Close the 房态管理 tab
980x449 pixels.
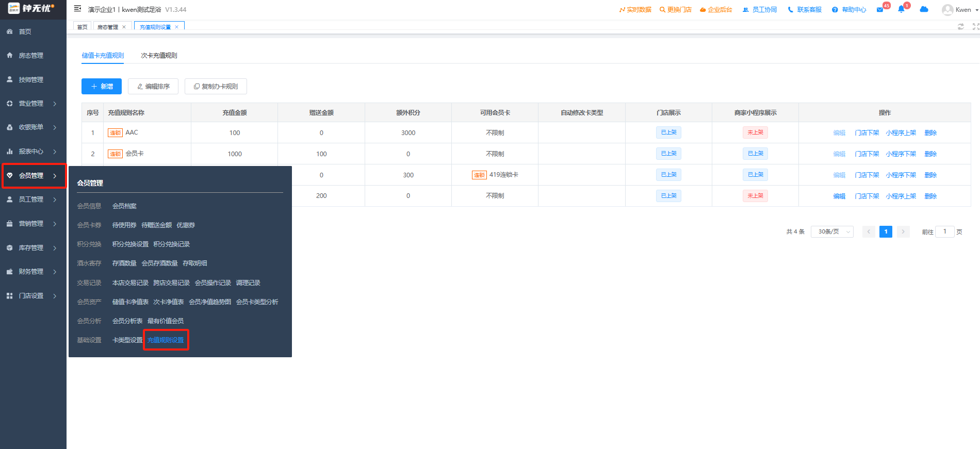[x=124, y=27]
